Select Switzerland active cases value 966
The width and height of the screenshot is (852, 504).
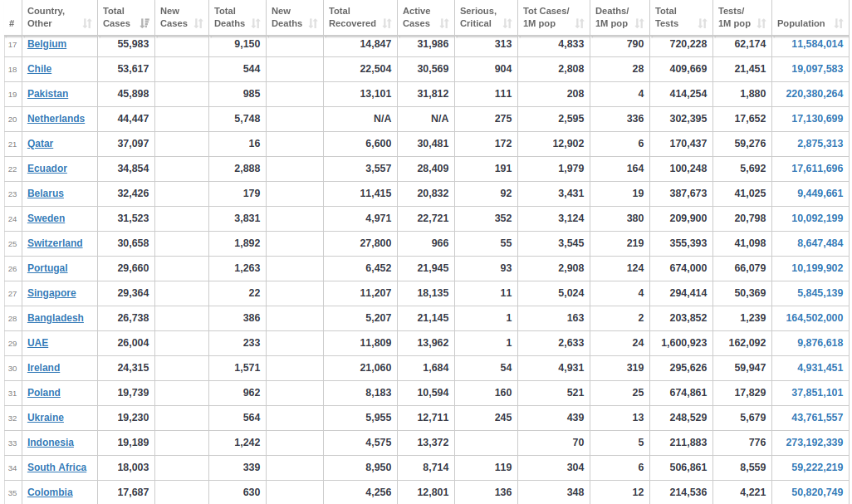click(440, 243)
